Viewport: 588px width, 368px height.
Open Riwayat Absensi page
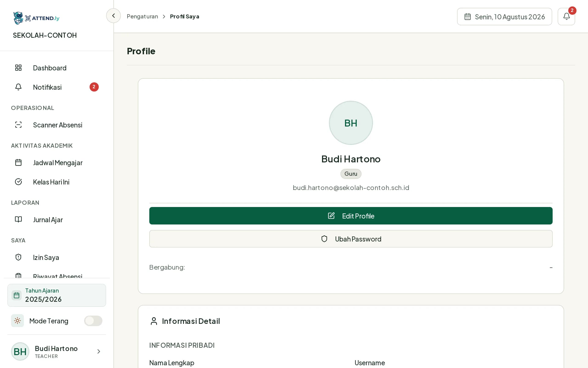pyautogui.click(x=57, y=275)
